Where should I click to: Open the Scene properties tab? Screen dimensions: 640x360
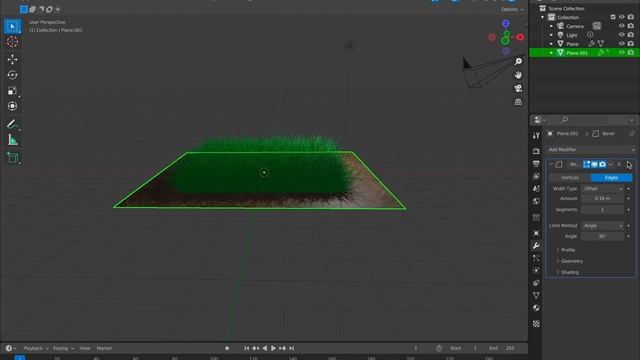coord(536,189)
